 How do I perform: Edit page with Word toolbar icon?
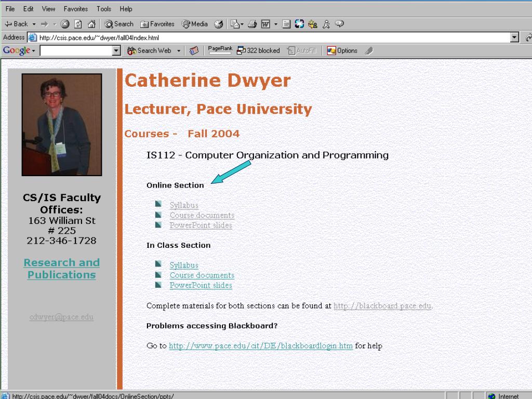[265, 24]
